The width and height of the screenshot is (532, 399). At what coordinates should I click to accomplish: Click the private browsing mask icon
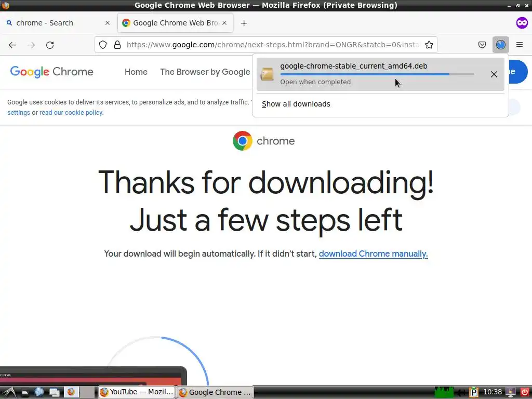point(522,23)
